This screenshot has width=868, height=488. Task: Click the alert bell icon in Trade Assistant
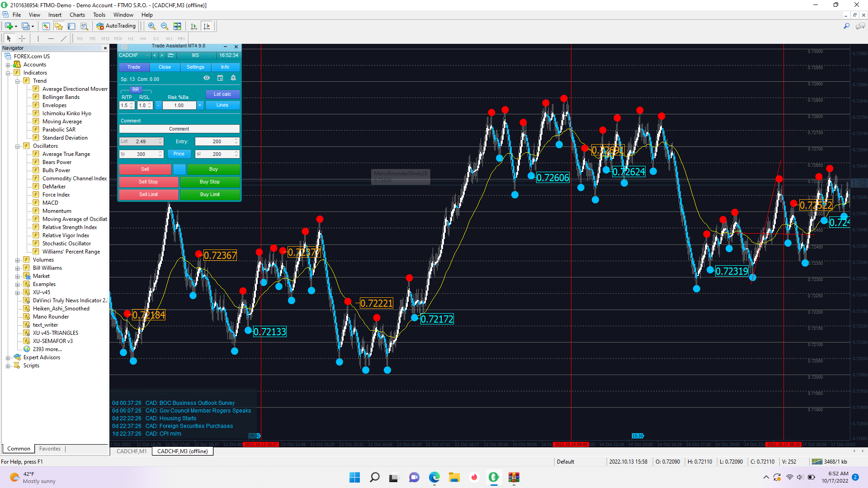(233, 78)
